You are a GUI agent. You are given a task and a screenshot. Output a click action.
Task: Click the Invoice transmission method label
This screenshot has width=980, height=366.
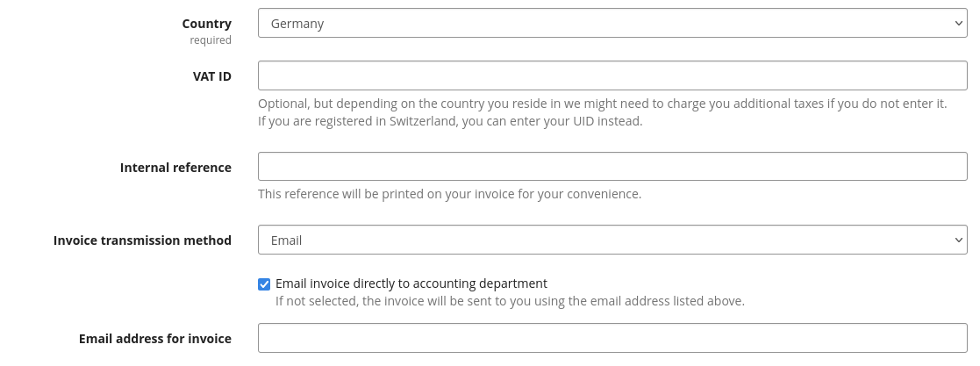click(142, 240)
